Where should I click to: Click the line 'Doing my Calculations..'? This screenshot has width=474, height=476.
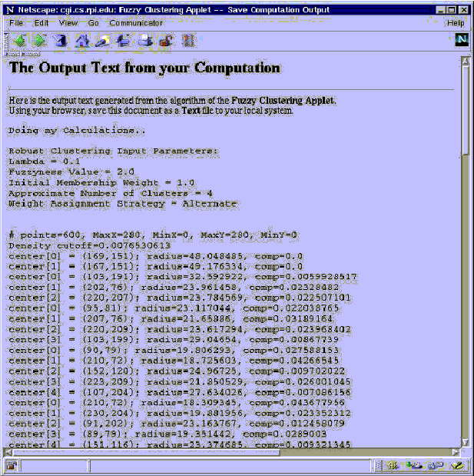click(x=77, y=131)
